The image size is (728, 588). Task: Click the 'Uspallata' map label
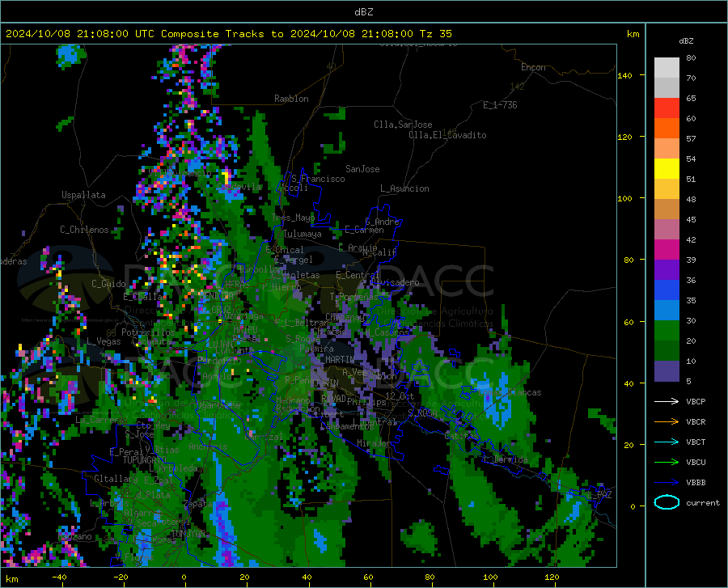tap(83, 196)
